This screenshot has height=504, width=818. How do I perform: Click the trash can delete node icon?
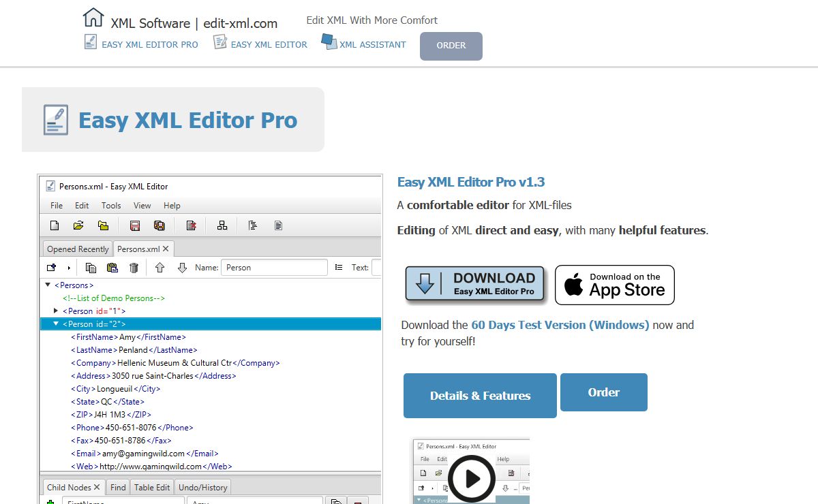click(134, 268)
